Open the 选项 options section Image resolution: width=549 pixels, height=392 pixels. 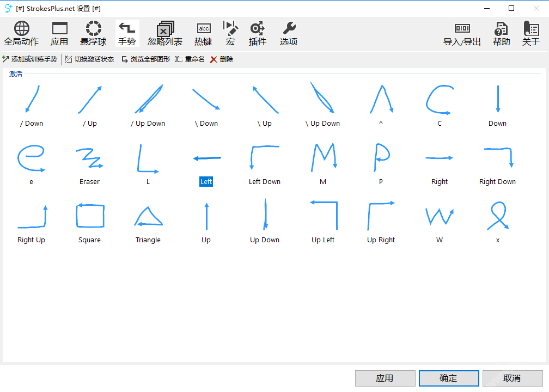(289, 34)
